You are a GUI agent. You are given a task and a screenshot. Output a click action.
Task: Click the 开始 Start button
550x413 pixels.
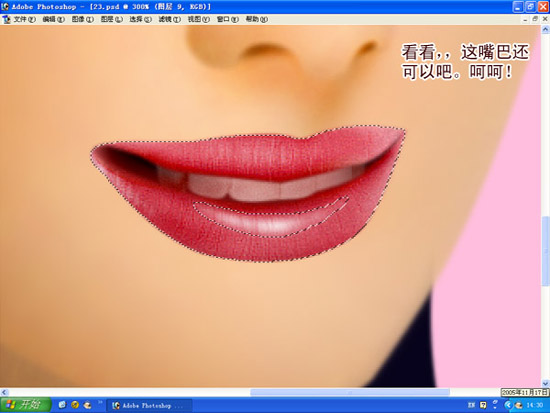(25, 405)
